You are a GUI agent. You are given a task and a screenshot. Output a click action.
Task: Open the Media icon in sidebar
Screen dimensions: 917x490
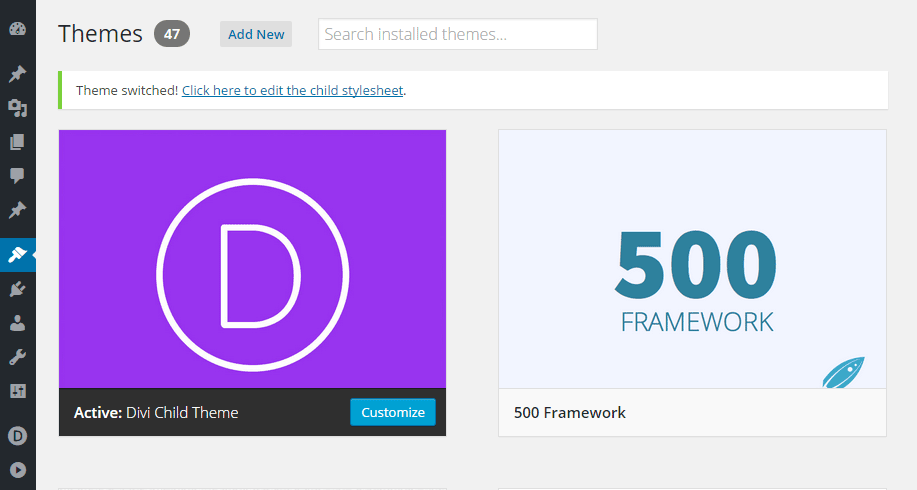coord(18,108)
